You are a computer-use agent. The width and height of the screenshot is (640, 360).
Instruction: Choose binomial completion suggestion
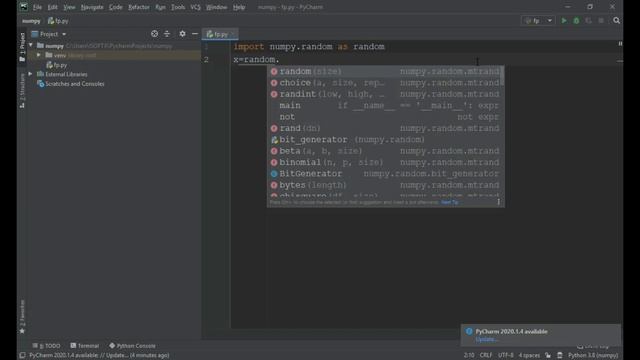pyautogui.click(x=385, y=162)
